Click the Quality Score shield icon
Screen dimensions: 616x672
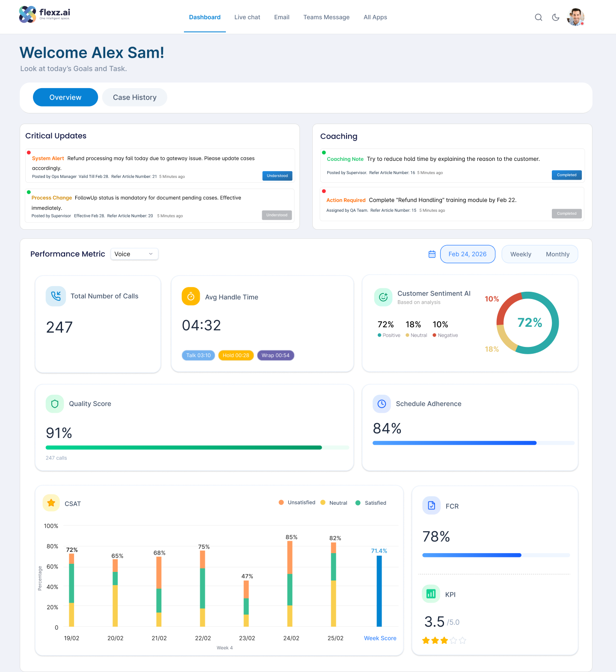coord(55,404)
